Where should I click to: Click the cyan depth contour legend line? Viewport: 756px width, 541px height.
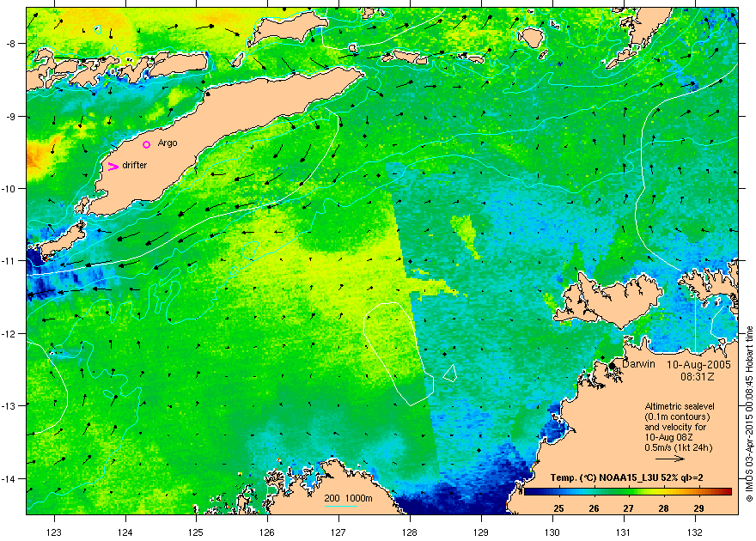pos(340,506)
